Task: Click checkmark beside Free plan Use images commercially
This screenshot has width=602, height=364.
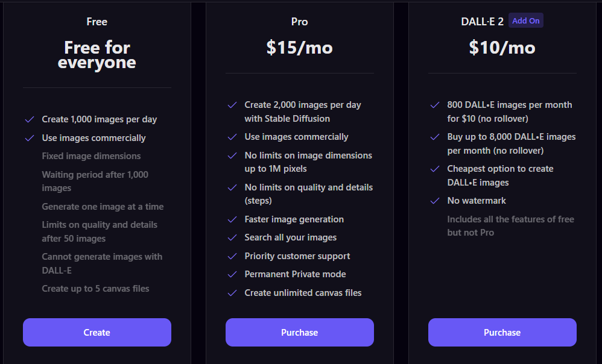Action: pos(30,138)
